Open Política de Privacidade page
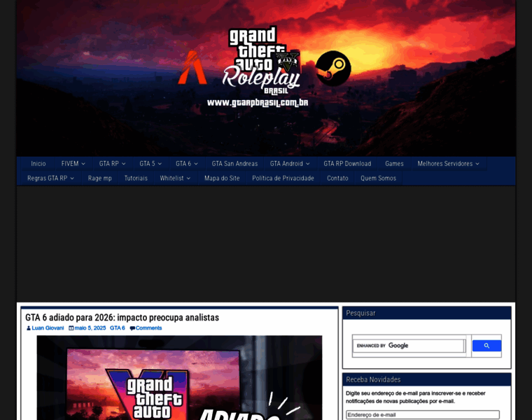 click(x=283, y=178)
